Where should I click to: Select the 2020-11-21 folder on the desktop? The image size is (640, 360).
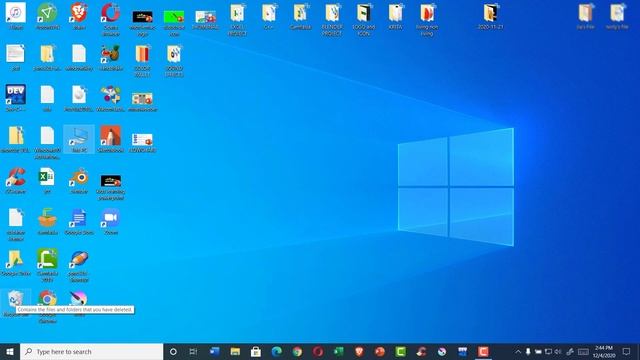[x=491, y=16]
